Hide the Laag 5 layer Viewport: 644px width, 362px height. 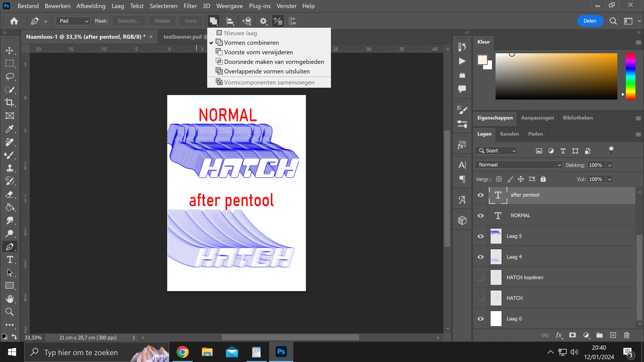[480, 236]
